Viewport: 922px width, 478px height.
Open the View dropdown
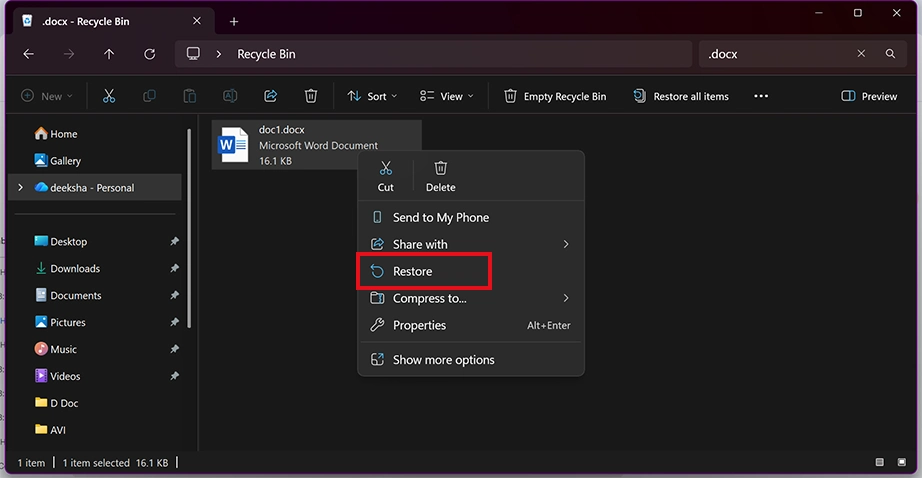[446, 96]
